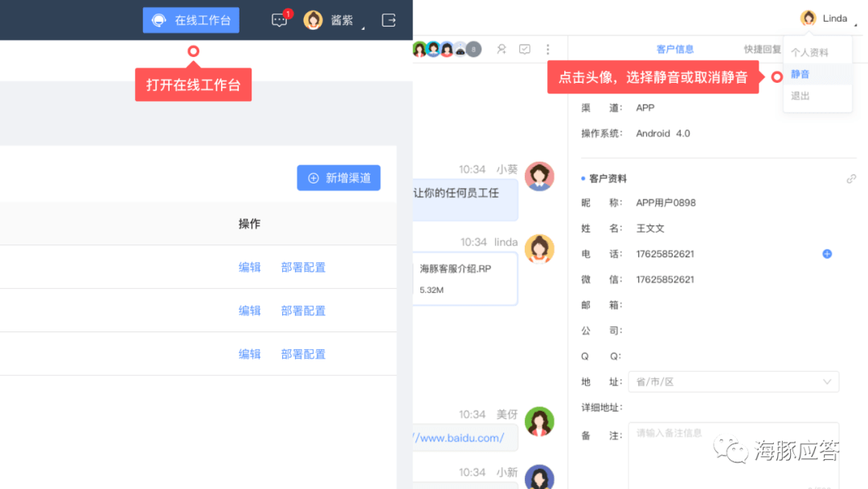
Task: Open the www.baidu.com link in chat
Action: (x=459, y=438)
